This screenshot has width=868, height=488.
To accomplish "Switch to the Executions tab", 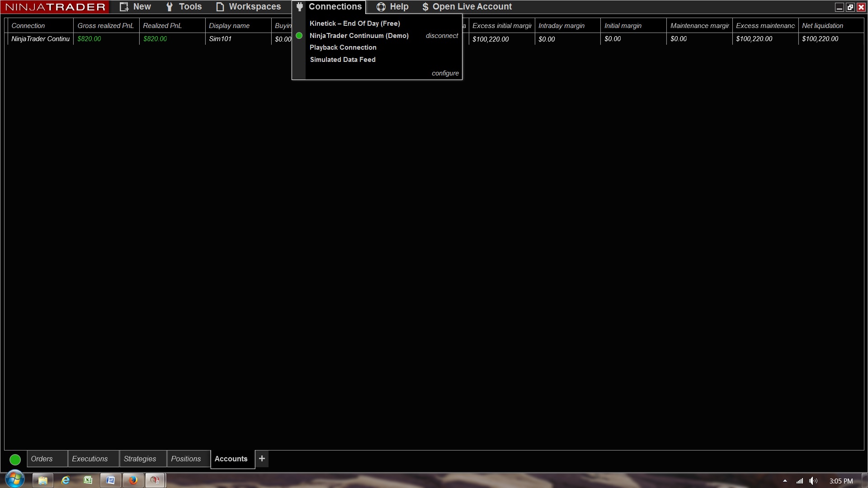I will pos(90,459).
